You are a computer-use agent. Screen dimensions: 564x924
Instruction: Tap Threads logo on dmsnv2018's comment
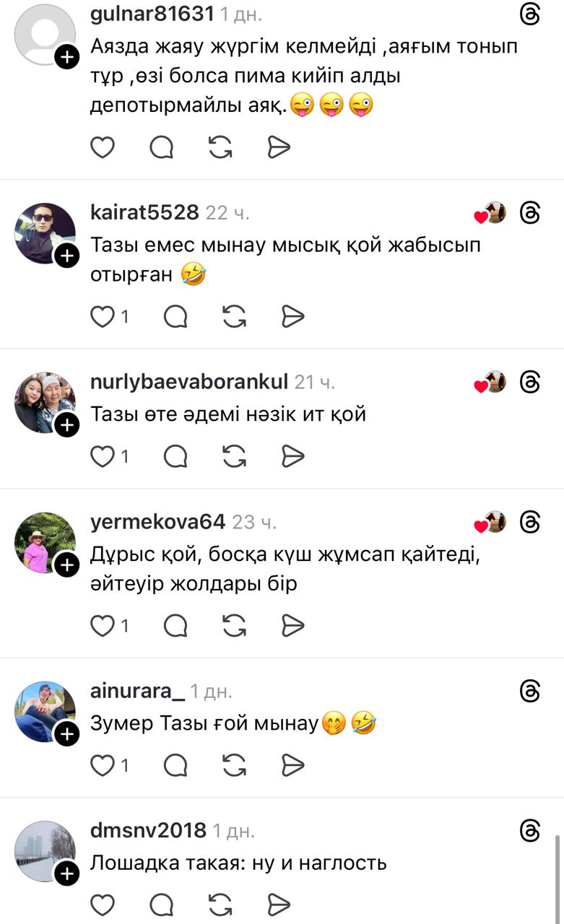530,832
